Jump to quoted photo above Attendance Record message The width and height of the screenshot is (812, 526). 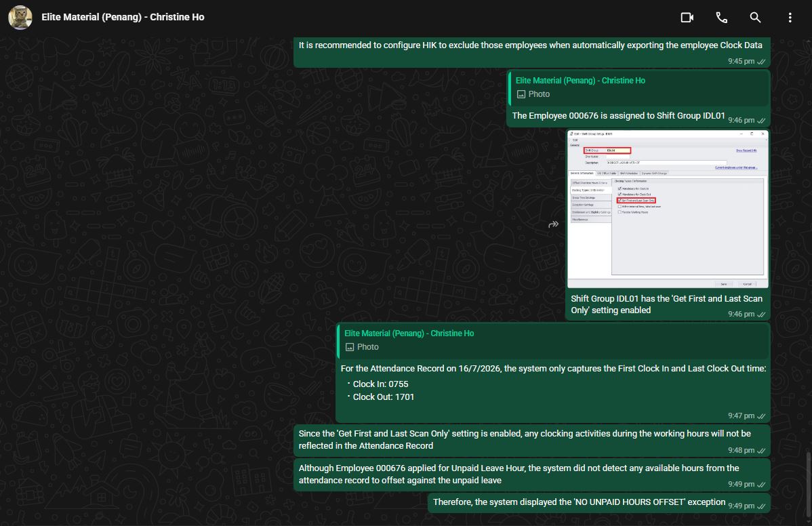[x=552, y=340]
